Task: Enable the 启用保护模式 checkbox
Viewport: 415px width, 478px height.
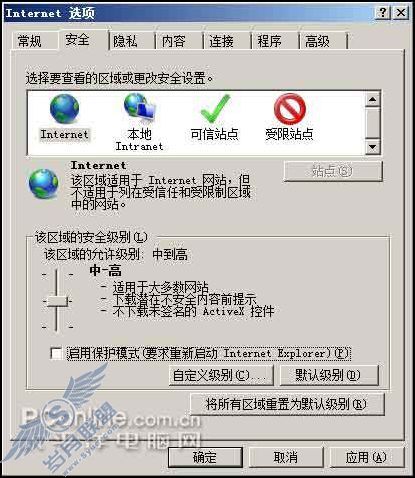Action: (x=56, y=353)
